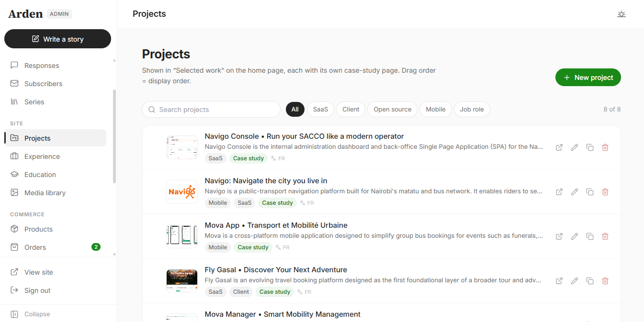Filter projects by Mobile
Viewport: 644px width, 322px height.
[436, 109]
